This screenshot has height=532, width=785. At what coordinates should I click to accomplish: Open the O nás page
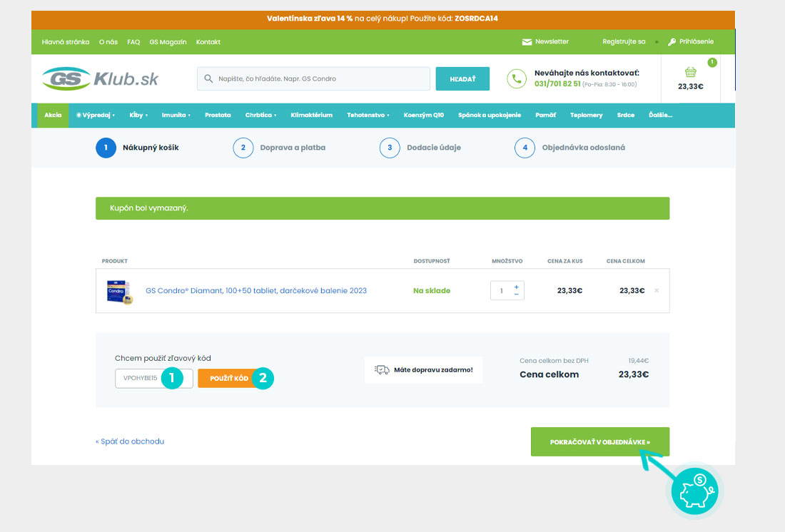tap(108, 42)
